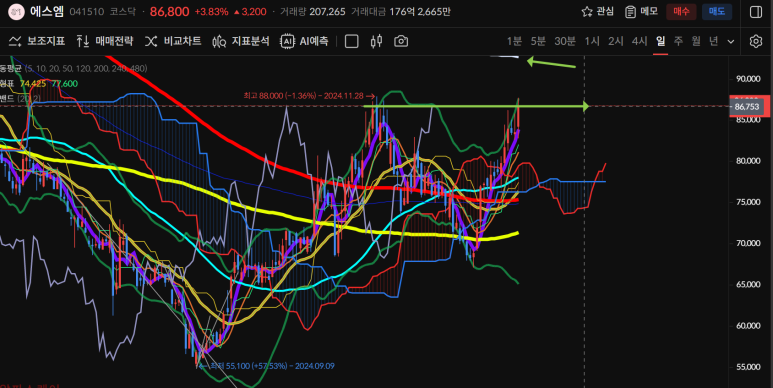The image size is (773, 388).
Task: Click the 86,753 price axis marker
Action: 746,106
